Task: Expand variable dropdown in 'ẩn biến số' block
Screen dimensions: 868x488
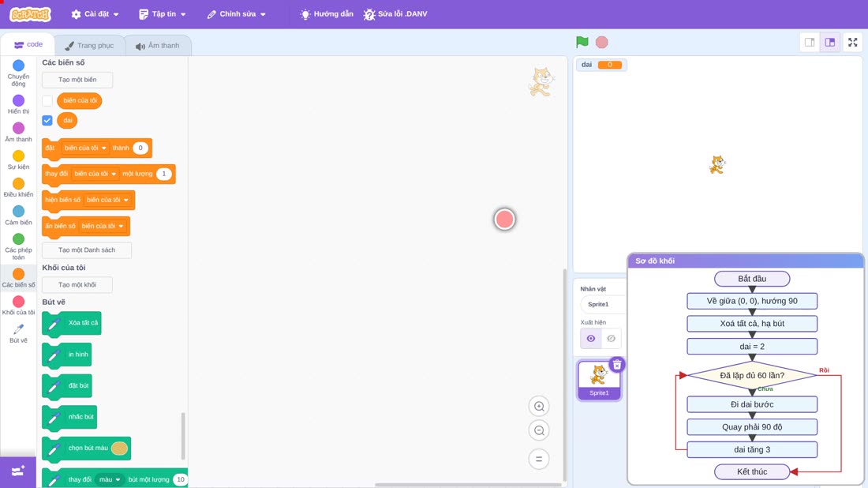Action: [x=103, y=226]
